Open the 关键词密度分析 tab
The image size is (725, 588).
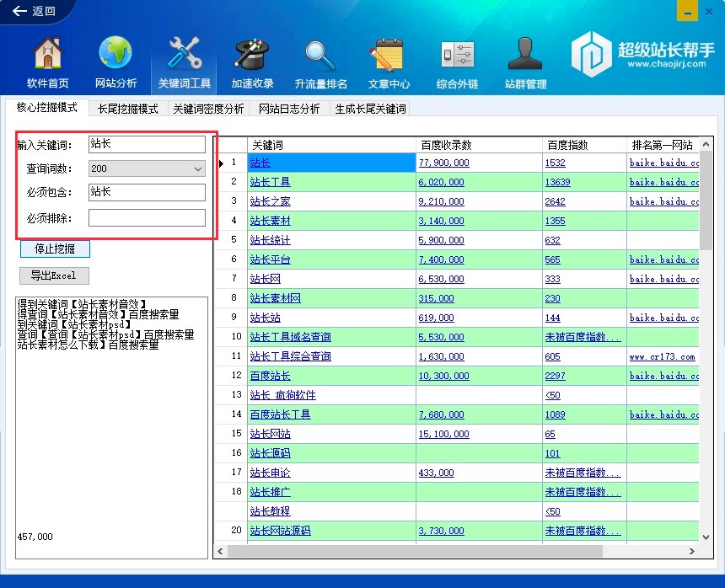tap(208, 109)
